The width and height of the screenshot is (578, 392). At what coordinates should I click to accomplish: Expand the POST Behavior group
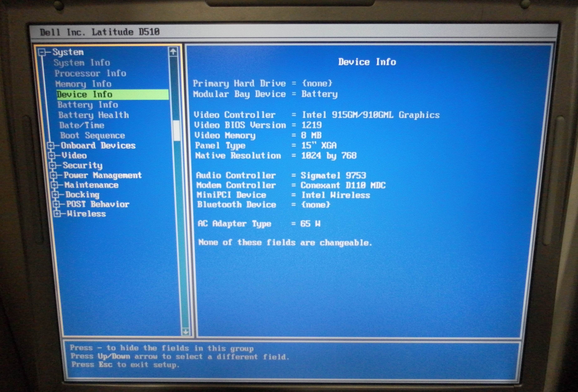click(56, 204)
